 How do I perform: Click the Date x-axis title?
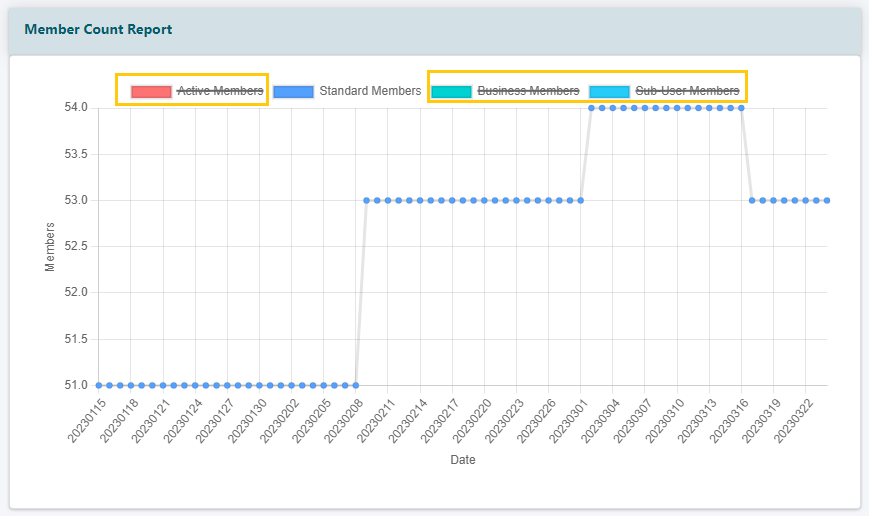pos(462,461)
